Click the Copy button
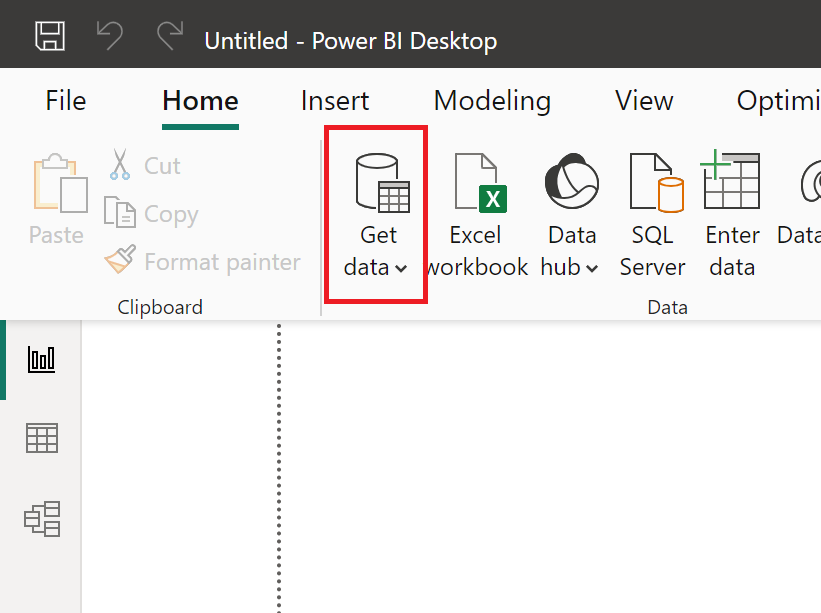 [x=151, y=213]
